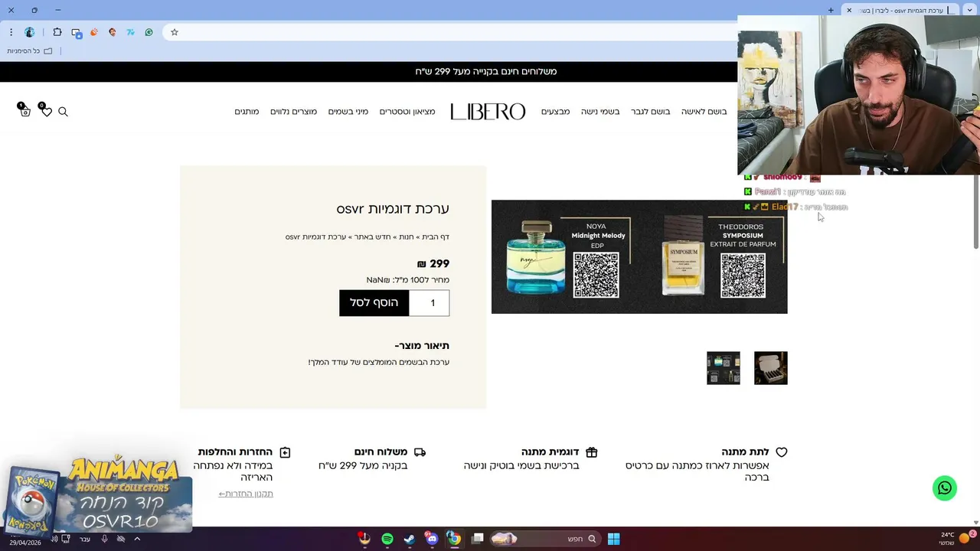Image resolution: width=980 pixels, height=551 pixels.
Task: Bookmark this page with the star icon
Action: 175,32
